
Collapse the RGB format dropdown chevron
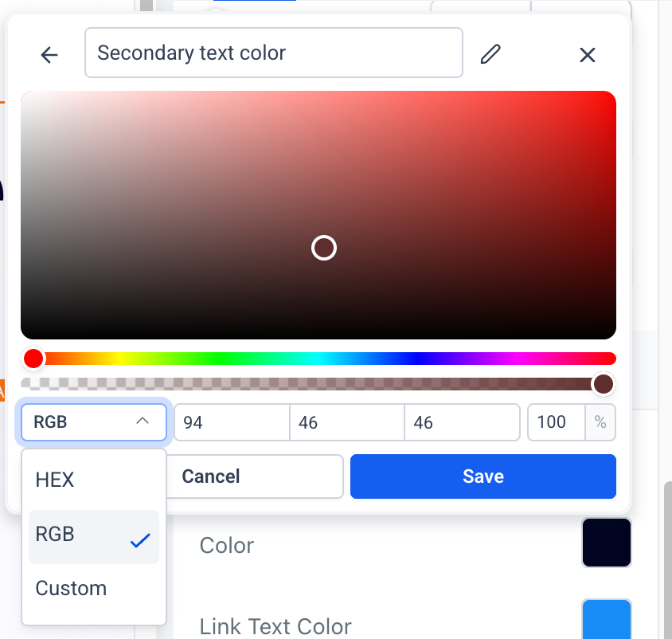[143, 421]
